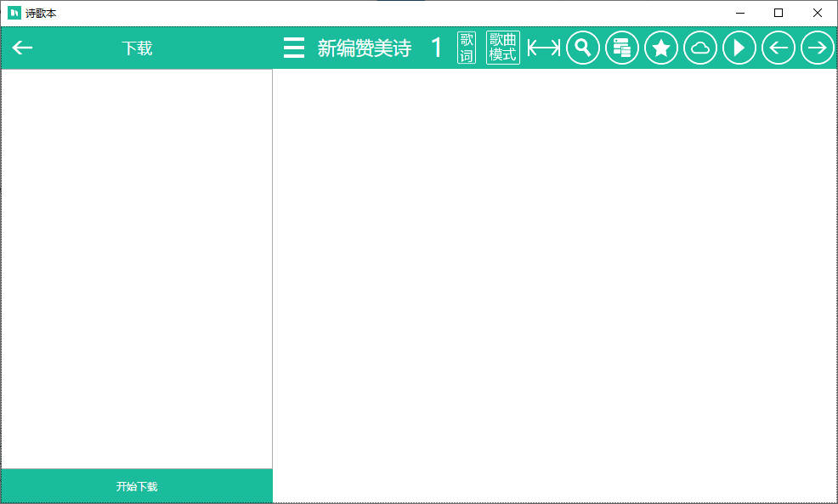Switch the 歌曲模式 song mode
This screenshot has width=838, height=504.
coord(503,48)
